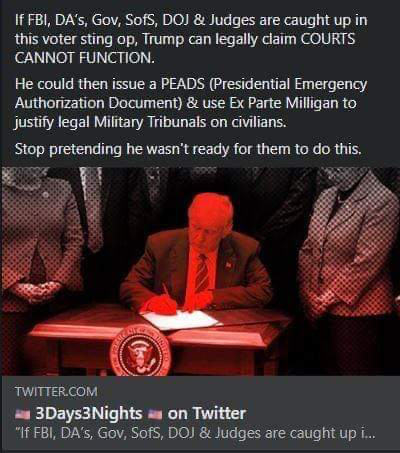
Task: Click the American flag emoji after 3Days3Nights
Action: 155,414
